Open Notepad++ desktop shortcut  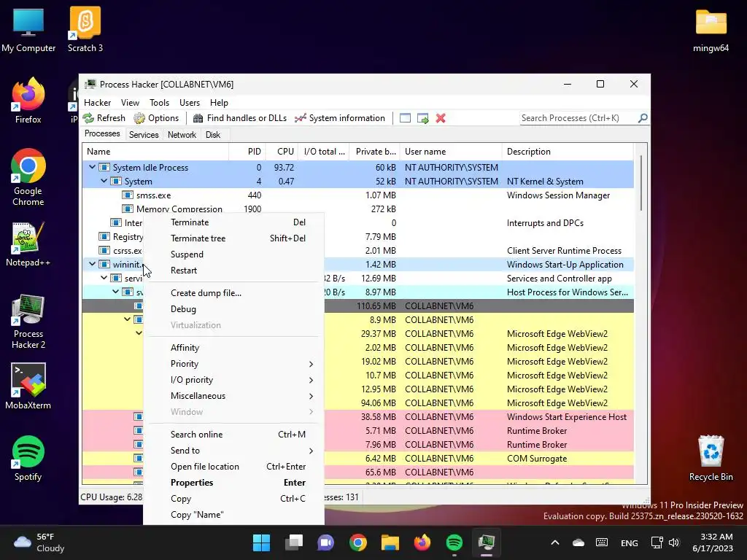pos(28,244)
